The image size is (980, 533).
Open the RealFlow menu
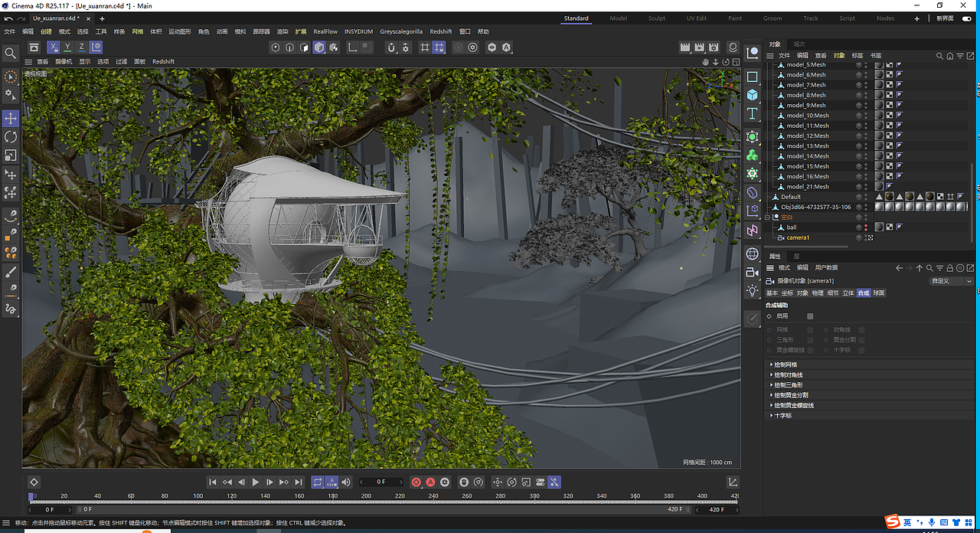(325, 31)
